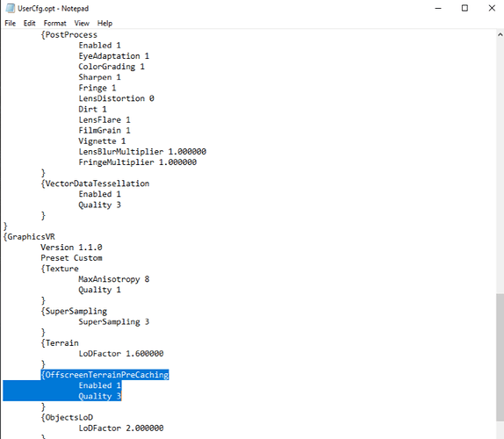504x439 pixels.
Task: Minimize the Notepad window
Action: tap(438, 9)
